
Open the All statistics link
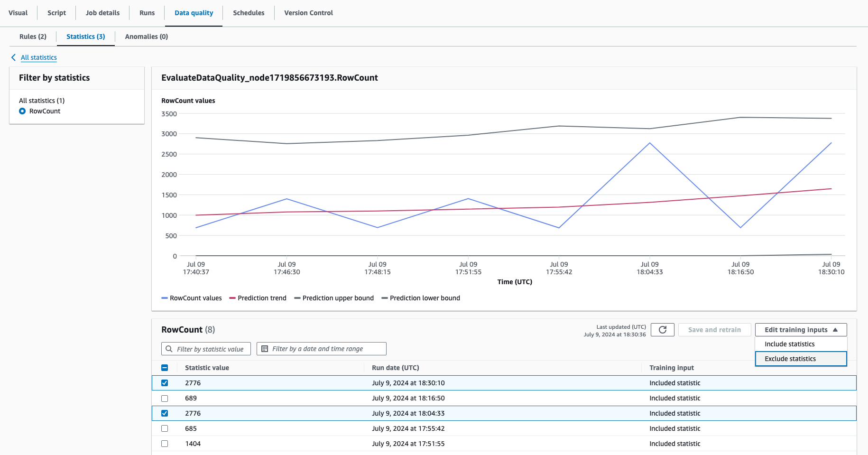[x=39, y=57]
